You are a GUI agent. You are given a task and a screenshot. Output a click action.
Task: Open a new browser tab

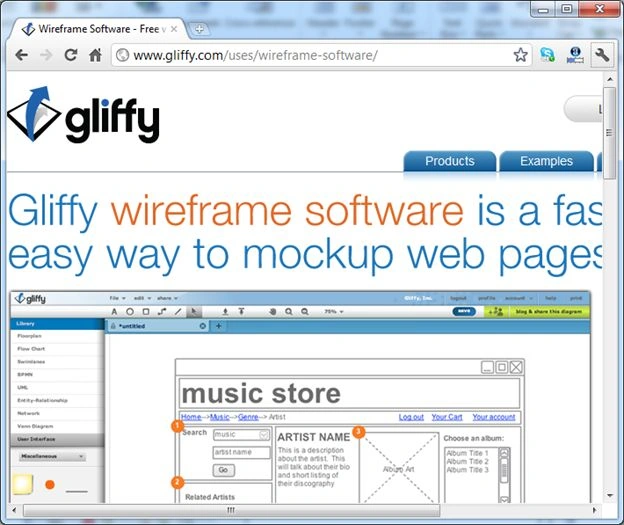point(199,29)
